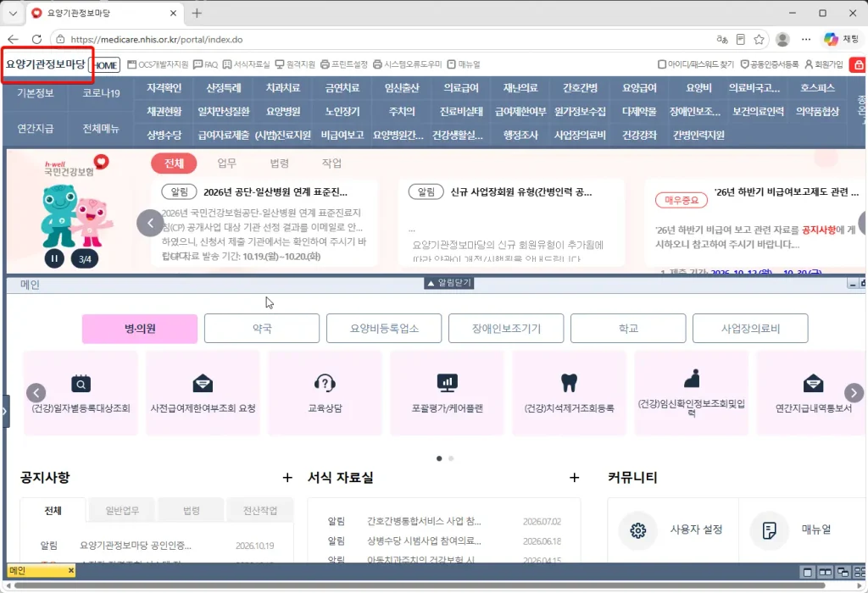Open 요양급여 menu item
Viewport: 868px width, 593px height.
point(639,88)
